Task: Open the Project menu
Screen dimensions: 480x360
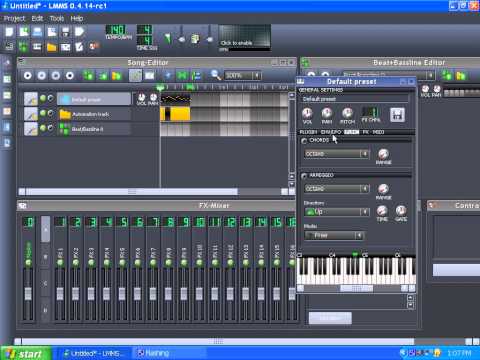Action: click(x=14, y=18)
